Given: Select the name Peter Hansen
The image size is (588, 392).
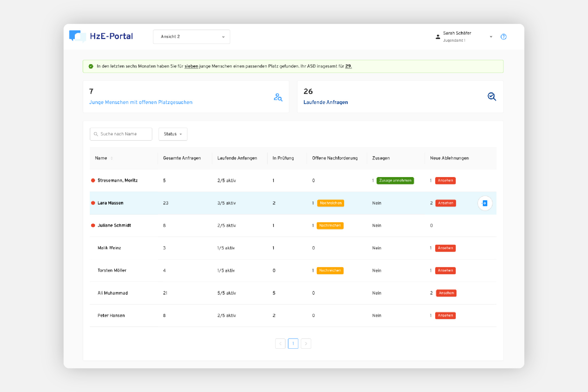Looking at the screenshot, I should pyautogui.click(x=111, y=316).
